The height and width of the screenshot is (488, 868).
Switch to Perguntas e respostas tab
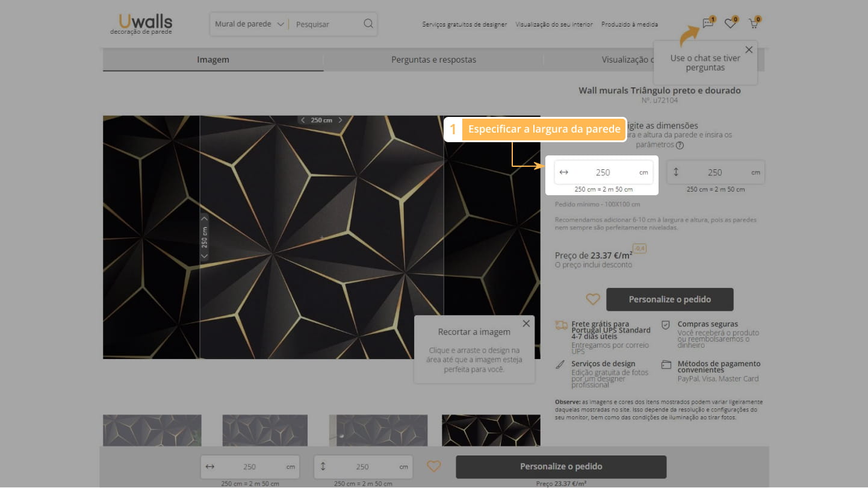433,60
